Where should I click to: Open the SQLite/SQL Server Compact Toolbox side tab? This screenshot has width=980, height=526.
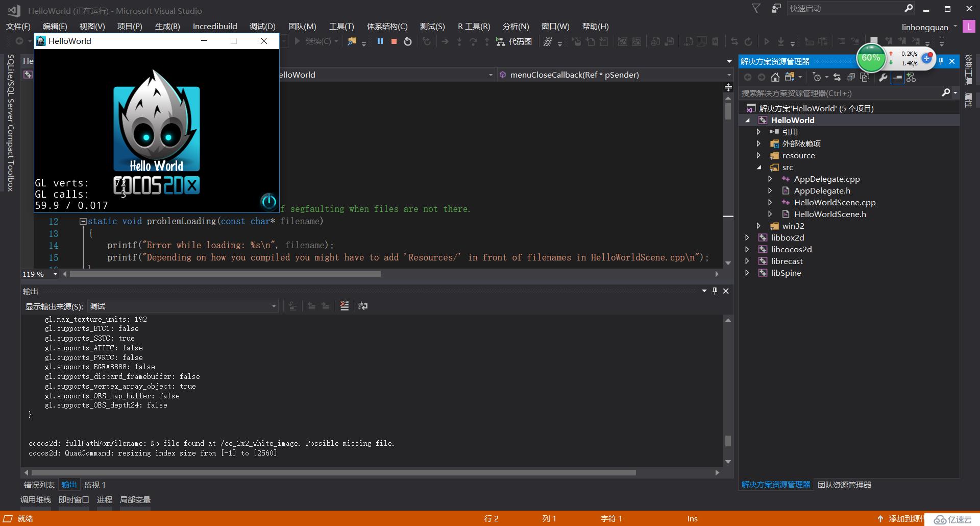coord(10,123)
